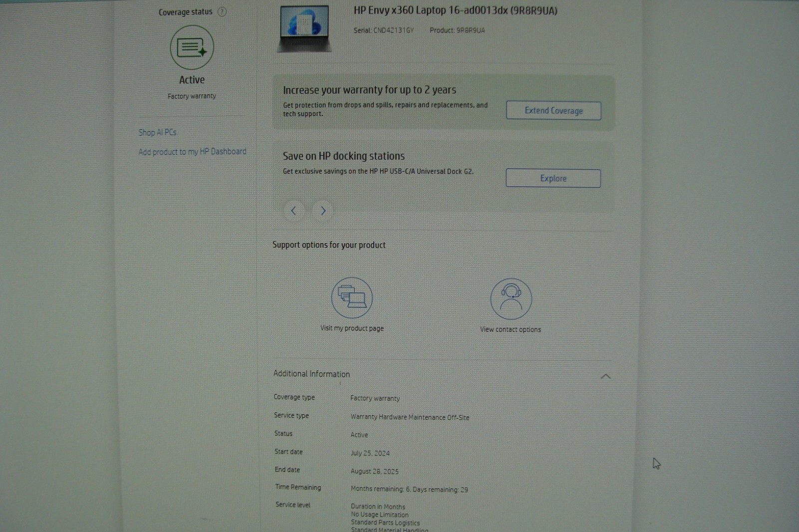Click the Extend Coverage button
Image resolution: width=799 pixels, height=532 pixels.
(x=553, y=110)
